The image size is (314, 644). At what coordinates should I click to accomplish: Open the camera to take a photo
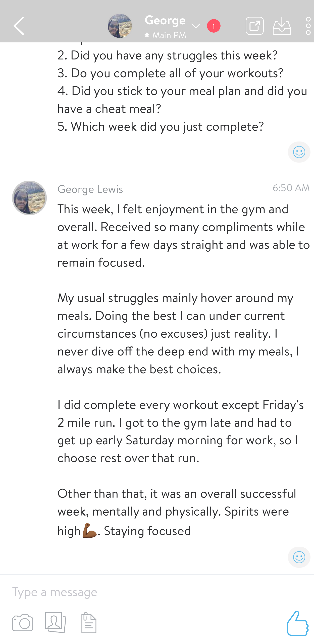(23, 623)
